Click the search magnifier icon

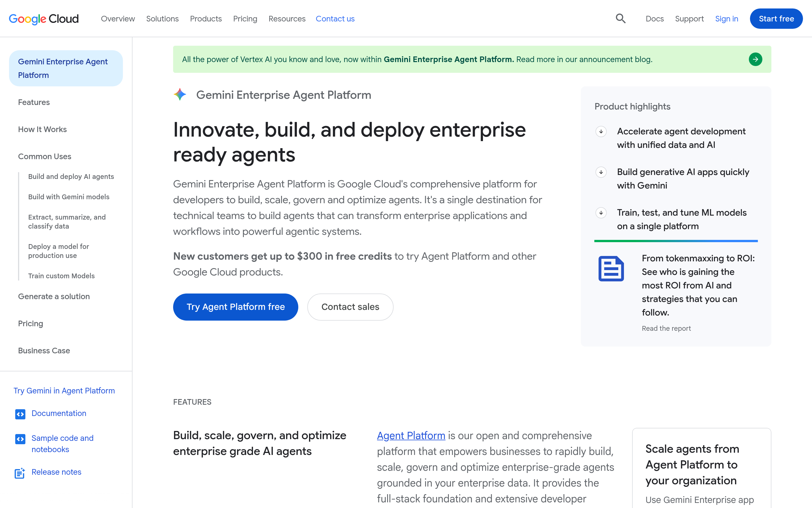tap(621, 18)
